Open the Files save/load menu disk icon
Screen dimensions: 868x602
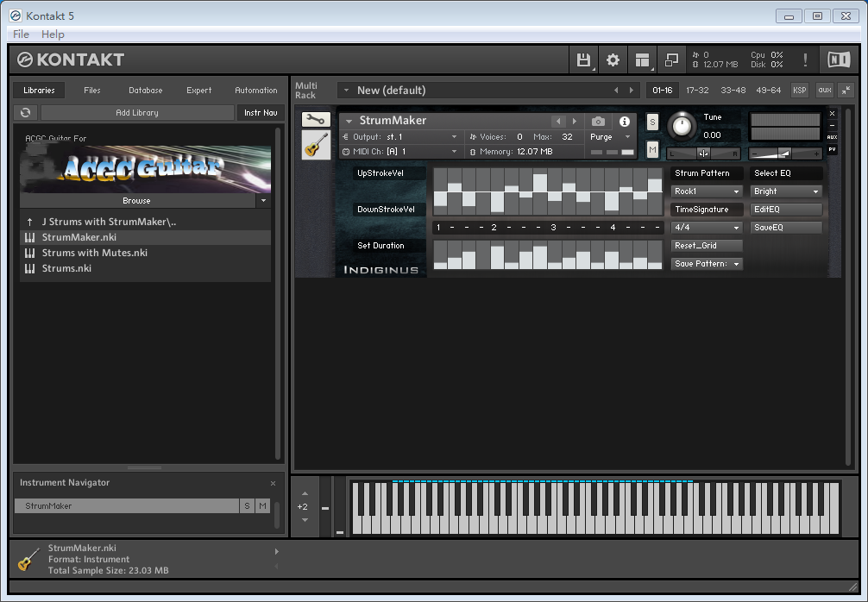point(583,60)
